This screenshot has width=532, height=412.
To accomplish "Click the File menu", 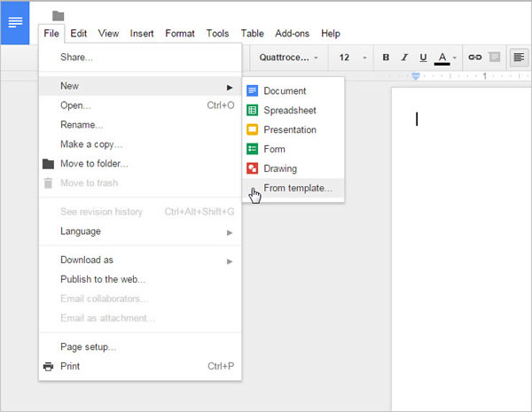I will (x=51, y=34).
